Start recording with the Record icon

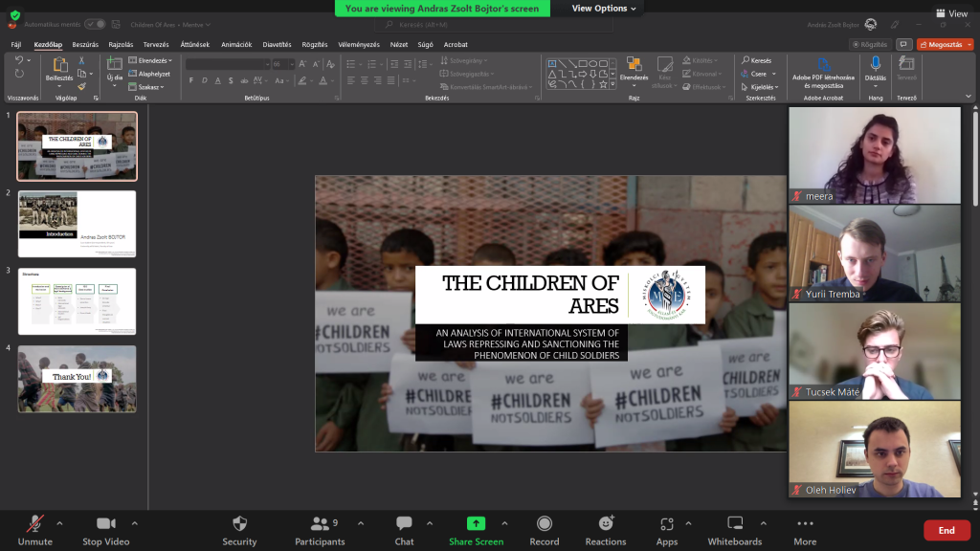(545, 524)
